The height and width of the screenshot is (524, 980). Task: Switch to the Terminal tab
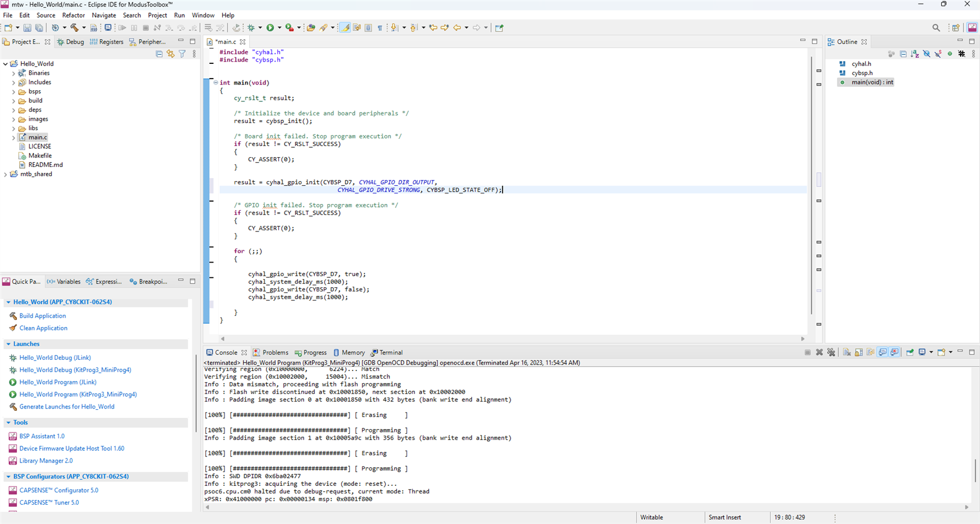click(386, 353)
